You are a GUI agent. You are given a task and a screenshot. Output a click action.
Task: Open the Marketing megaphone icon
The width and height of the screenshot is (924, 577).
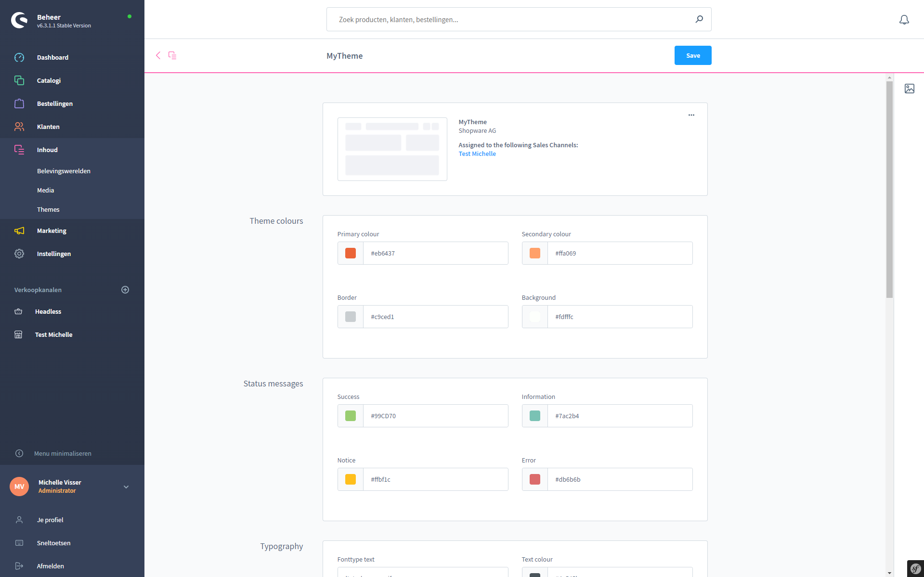coord(19,231)
